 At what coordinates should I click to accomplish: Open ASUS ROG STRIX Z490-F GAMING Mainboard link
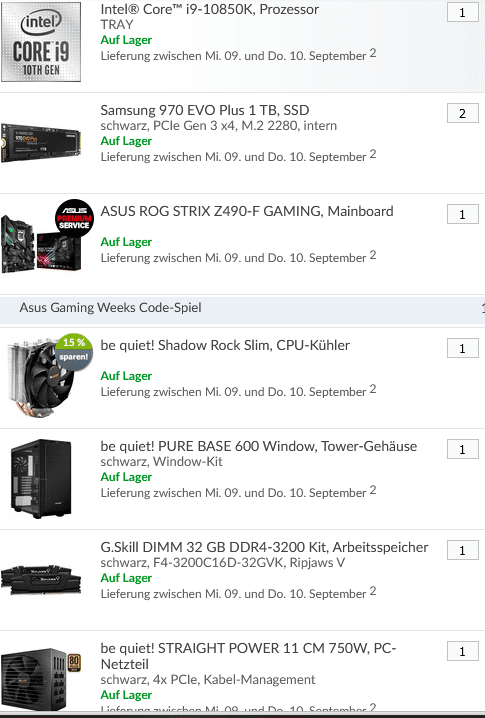247,211
